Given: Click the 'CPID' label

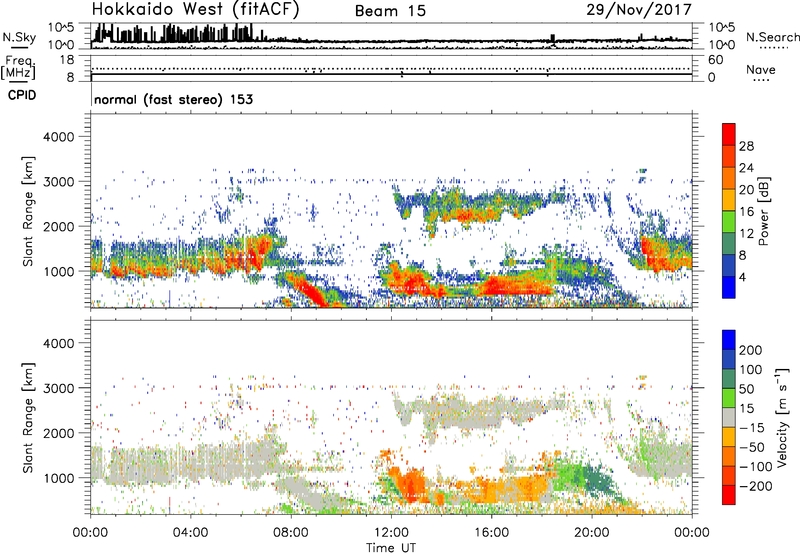Looking at the screenshot, I should click(x=22, y=95).
